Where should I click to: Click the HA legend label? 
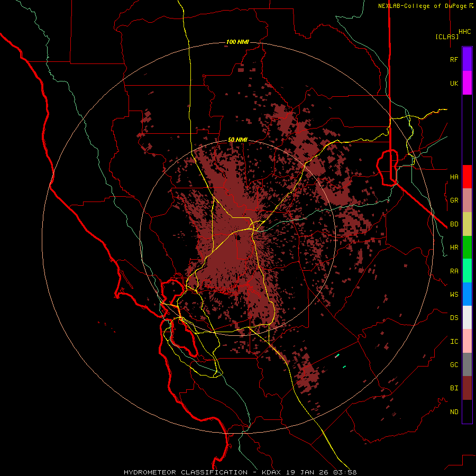(454, 177)
